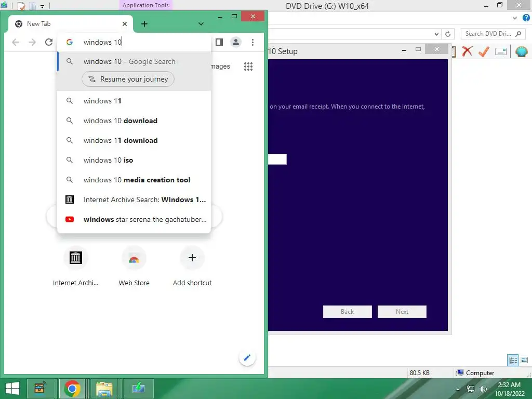The image size is (532, 399).
Task: Click the blue shell toolbar icon
Action: coord(522,51)
